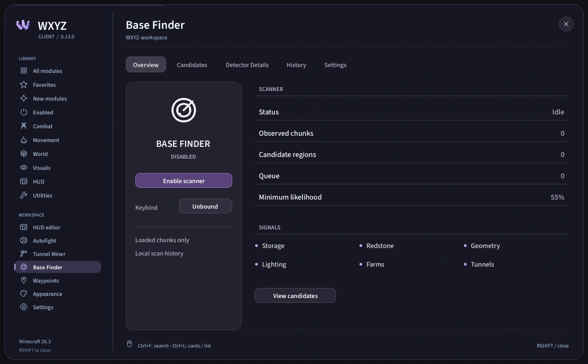
Task: Click the Tunnel Miner pickaxe icon
Action: (x=23, y=254)
